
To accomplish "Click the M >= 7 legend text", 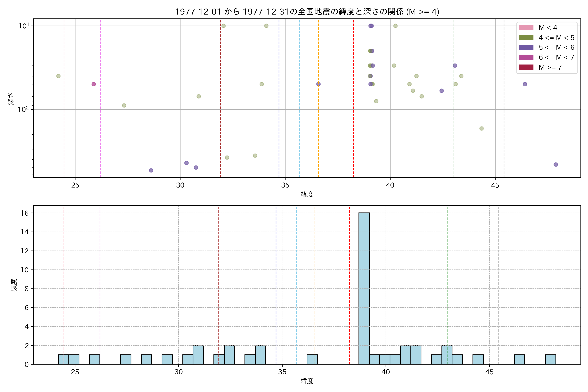I will coord(550,67).
